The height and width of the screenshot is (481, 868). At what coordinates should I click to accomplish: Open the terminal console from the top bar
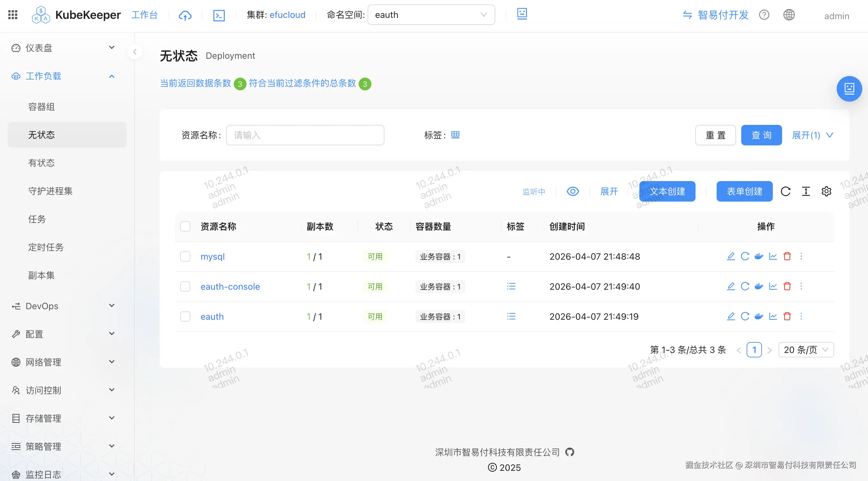[x=219, y=15]
